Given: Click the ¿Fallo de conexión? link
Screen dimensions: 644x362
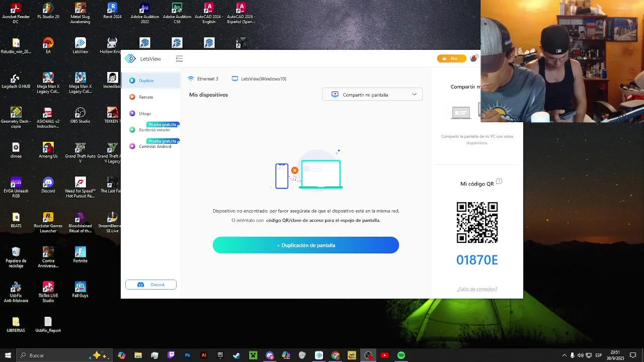Looking at the screenshot, I should (x=477, y=289).
